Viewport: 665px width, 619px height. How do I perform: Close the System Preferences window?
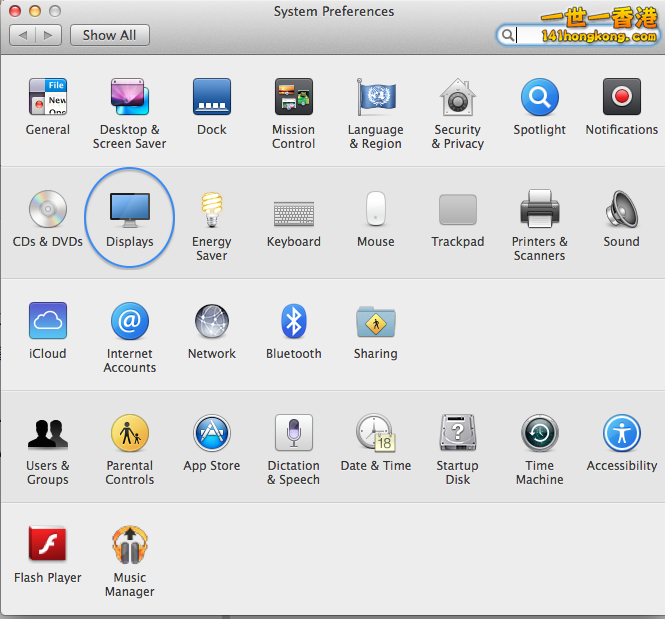coord(15,11)
